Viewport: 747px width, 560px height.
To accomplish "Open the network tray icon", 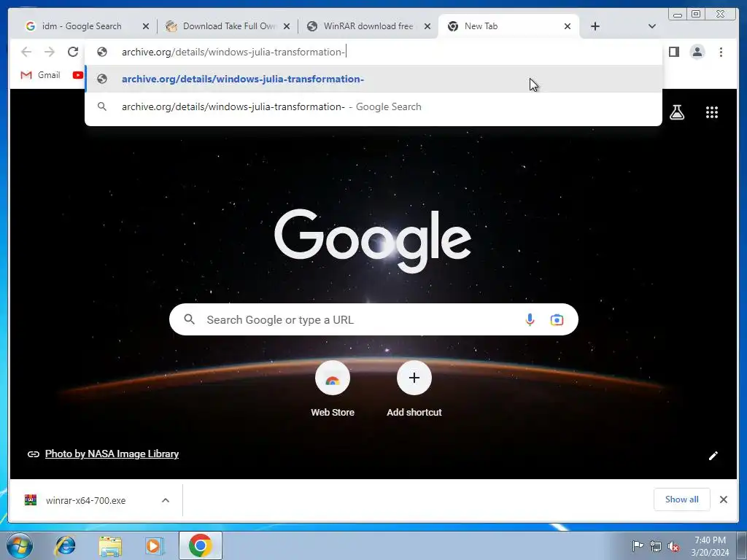I will 656,546.
